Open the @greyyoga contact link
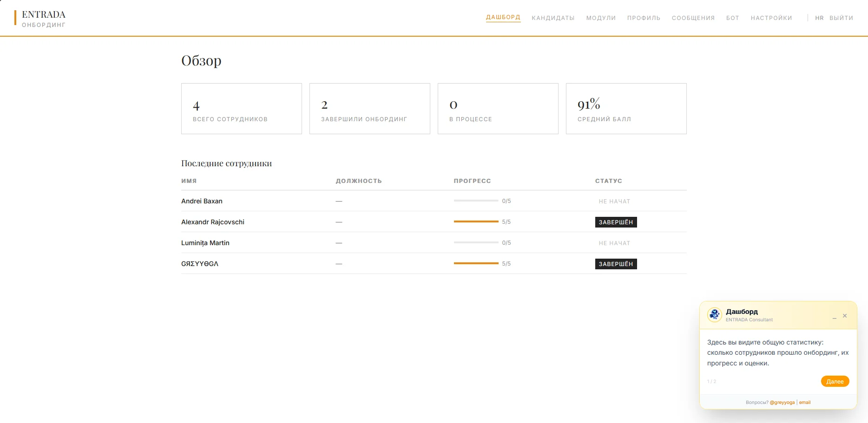This screenshot has width=868, height=423. pos(782,403)
